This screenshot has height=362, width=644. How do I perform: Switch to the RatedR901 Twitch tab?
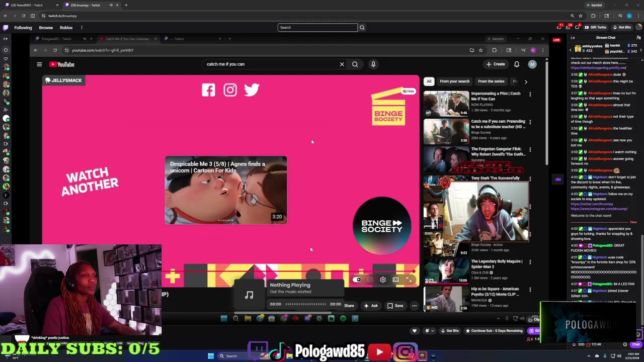30,5
